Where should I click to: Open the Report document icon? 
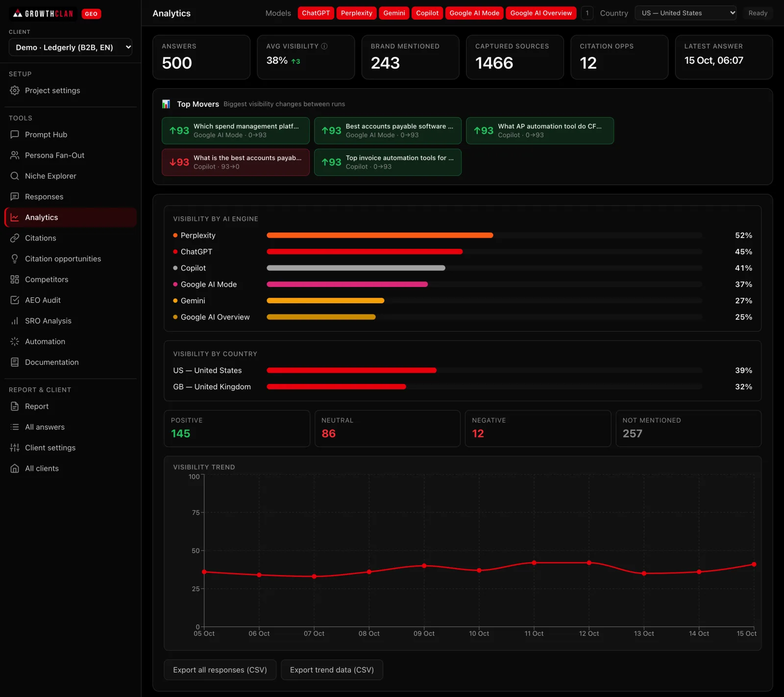click(x=15, y=407)
